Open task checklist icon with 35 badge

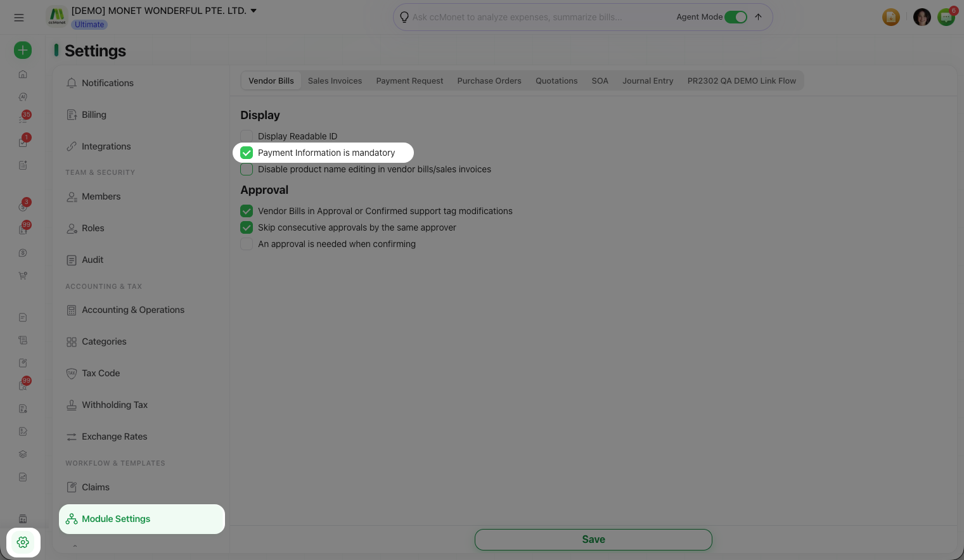[23, 118]
